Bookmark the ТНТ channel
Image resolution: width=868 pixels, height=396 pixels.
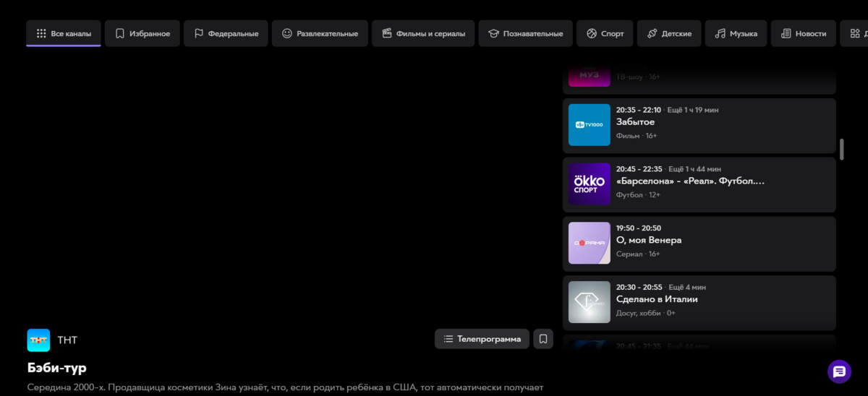tap(543, 339)
